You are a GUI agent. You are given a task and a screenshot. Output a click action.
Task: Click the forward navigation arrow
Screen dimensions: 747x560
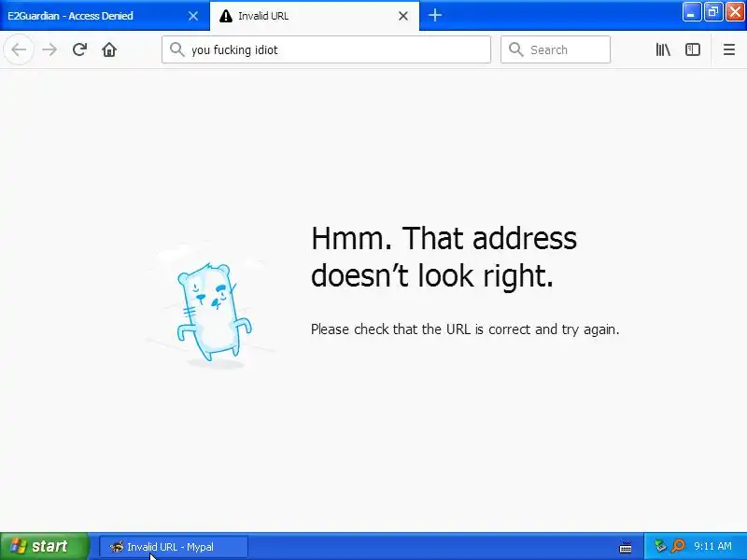tap(49, 49)
